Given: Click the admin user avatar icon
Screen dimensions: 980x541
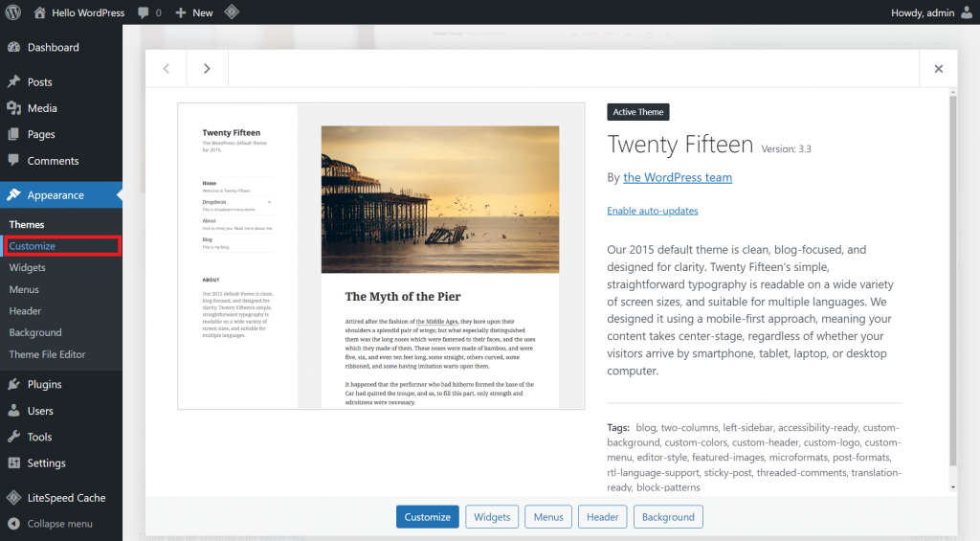Looking at the screenshot, I should click(967, 12).
